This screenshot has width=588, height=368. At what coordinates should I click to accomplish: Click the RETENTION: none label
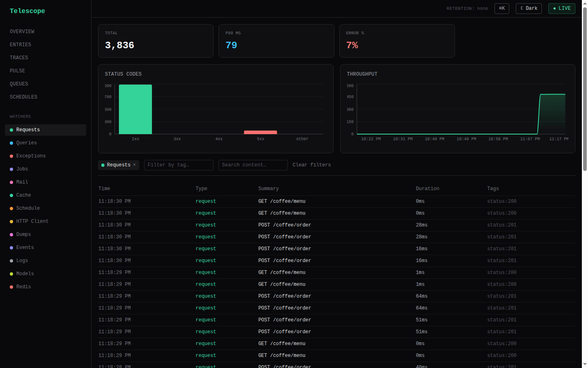[x=467, y=9]
